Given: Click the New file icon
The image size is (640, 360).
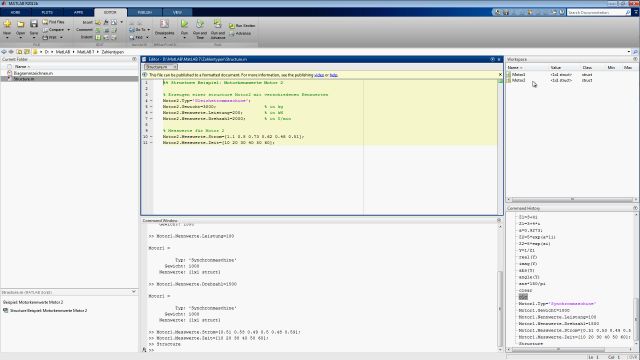Looking at the screenshot, I should coord(7,24).
